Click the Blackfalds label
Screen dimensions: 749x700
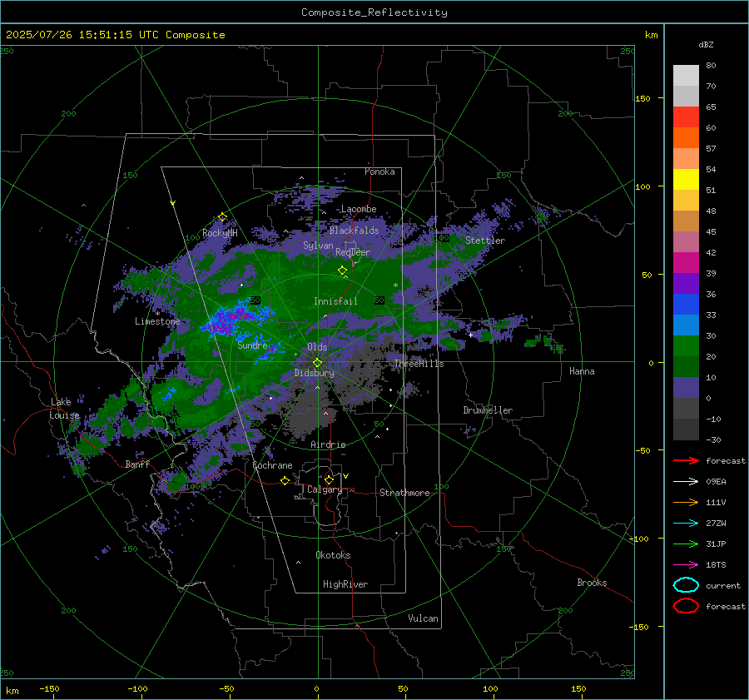354,231
